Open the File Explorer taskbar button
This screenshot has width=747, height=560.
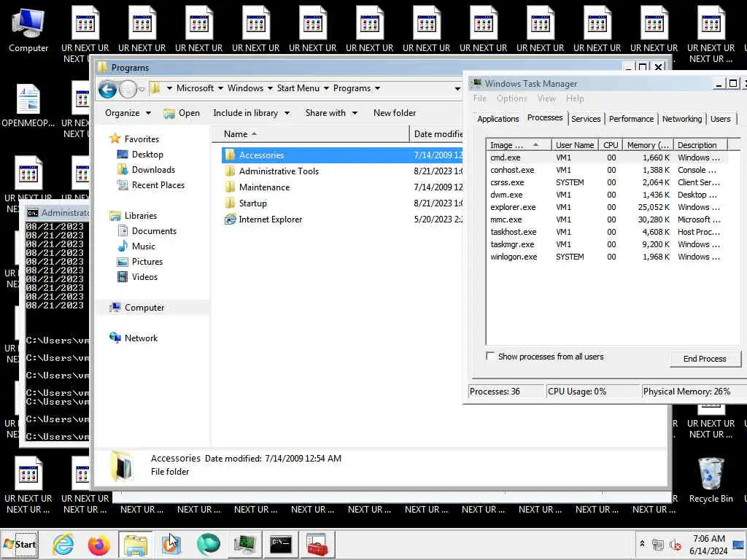(136, 544)
